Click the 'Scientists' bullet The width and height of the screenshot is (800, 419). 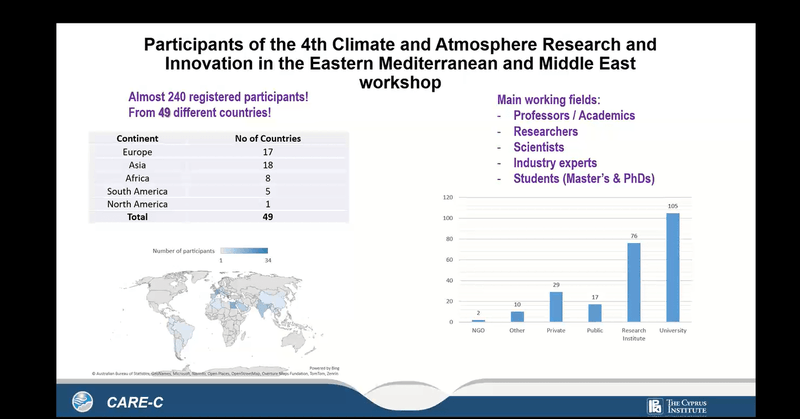tap(539, 147)
